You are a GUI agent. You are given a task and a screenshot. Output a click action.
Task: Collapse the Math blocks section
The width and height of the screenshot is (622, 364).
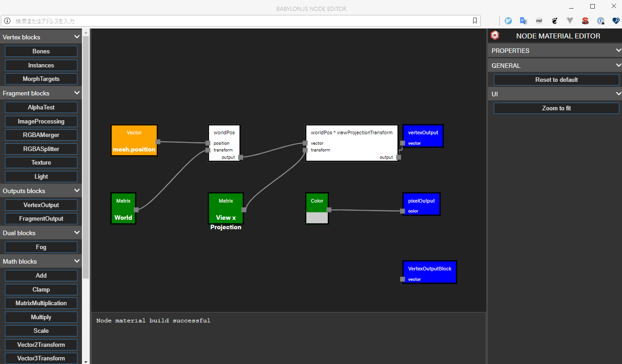[77, 261]
